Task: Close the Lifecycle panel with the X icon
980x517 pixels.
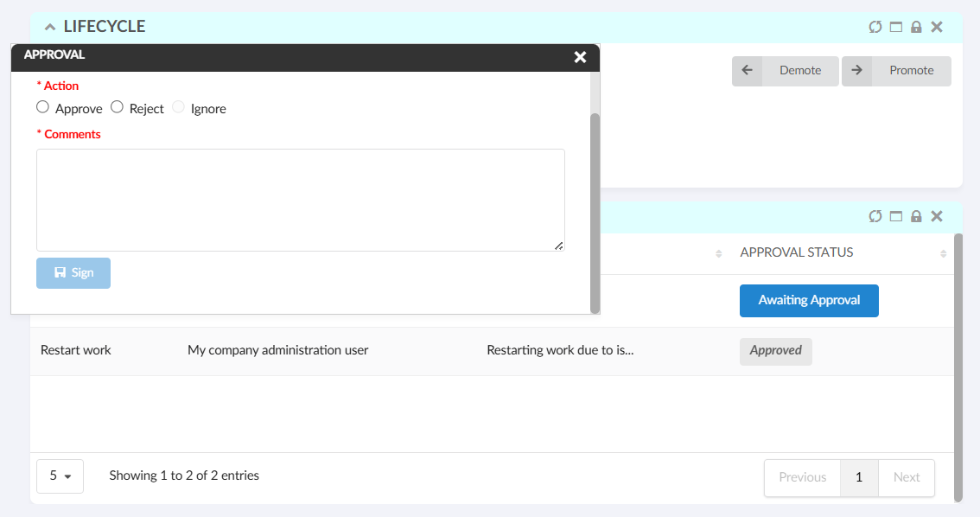Action: pyautogui.click(x=937, y=27)
